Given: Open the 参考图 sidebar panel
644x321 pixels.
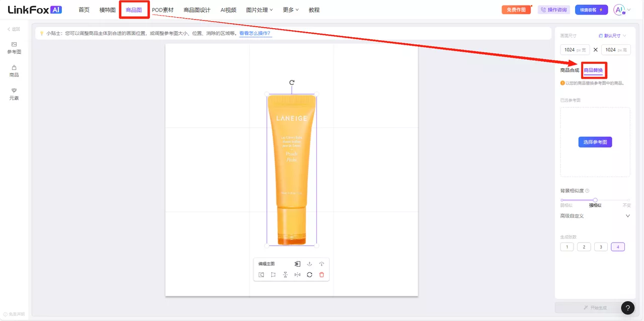Looking at the screenshot, I should tap(14, 48).
